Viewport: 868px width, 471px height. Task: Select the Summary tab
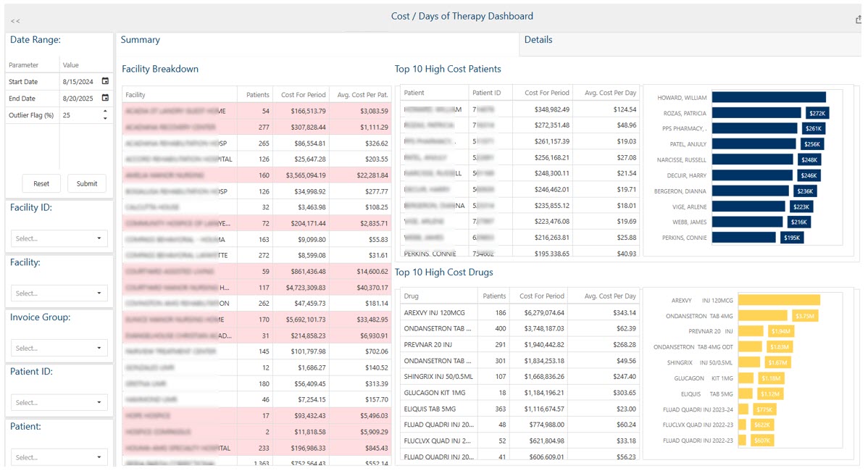(141, 40)
